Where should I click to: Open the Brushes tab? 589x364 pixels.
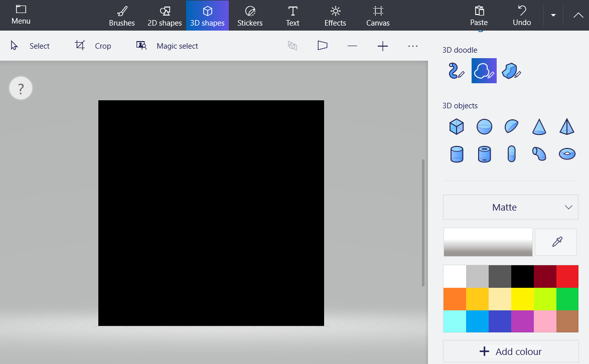[x=122, y=16]
